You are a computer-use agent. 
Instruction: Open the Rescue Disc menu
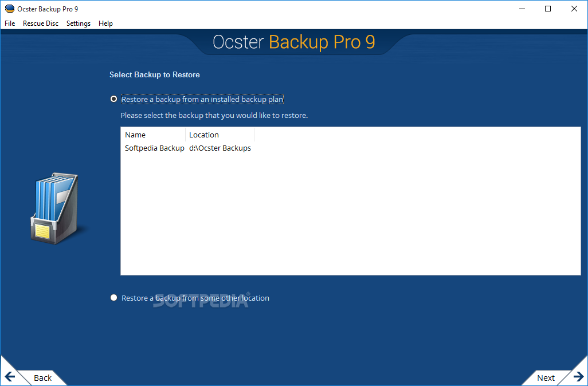(41, 23)
